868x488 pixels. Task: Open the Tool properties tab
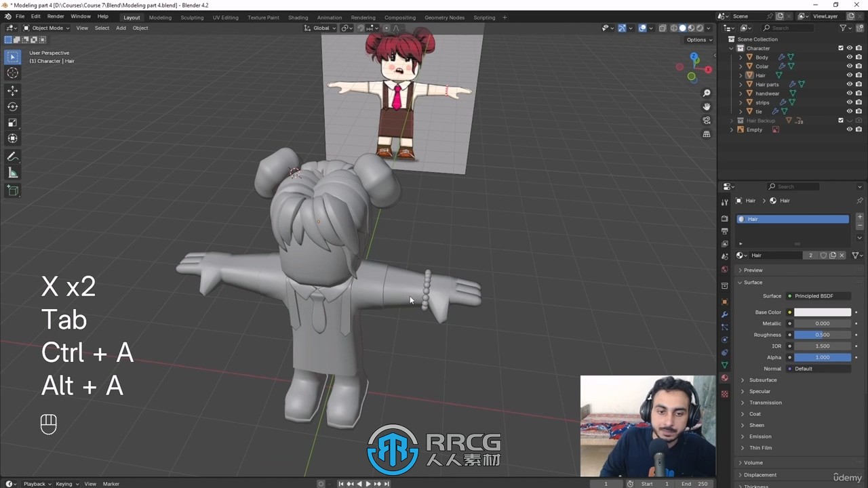pos(724,202)
